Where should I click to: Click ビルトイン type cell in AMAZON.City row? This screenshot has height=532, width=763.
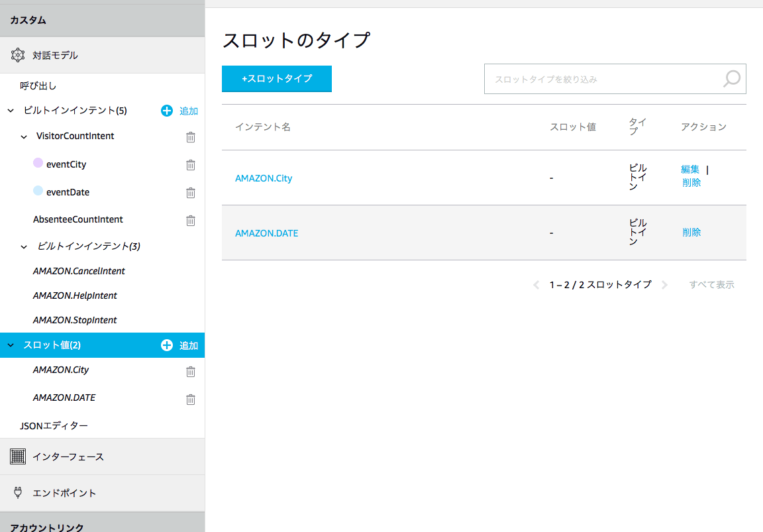click(637, 177)
